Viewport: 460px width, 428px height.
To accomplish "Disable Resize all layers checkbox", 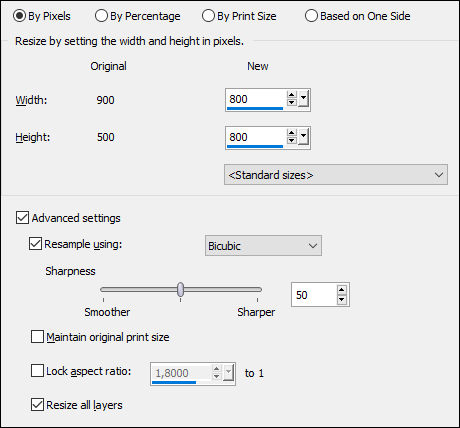I will pyautogui.click(x=37, y=405).
